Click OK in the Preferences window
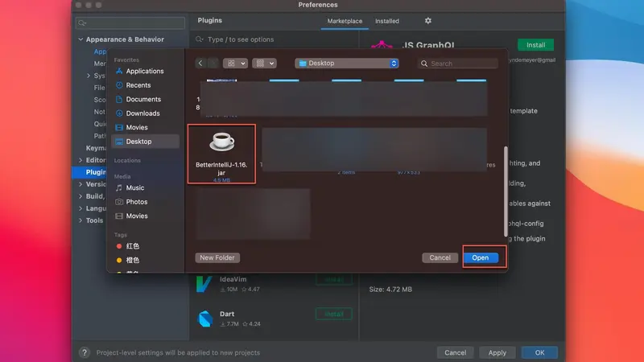 click(539, 352)
